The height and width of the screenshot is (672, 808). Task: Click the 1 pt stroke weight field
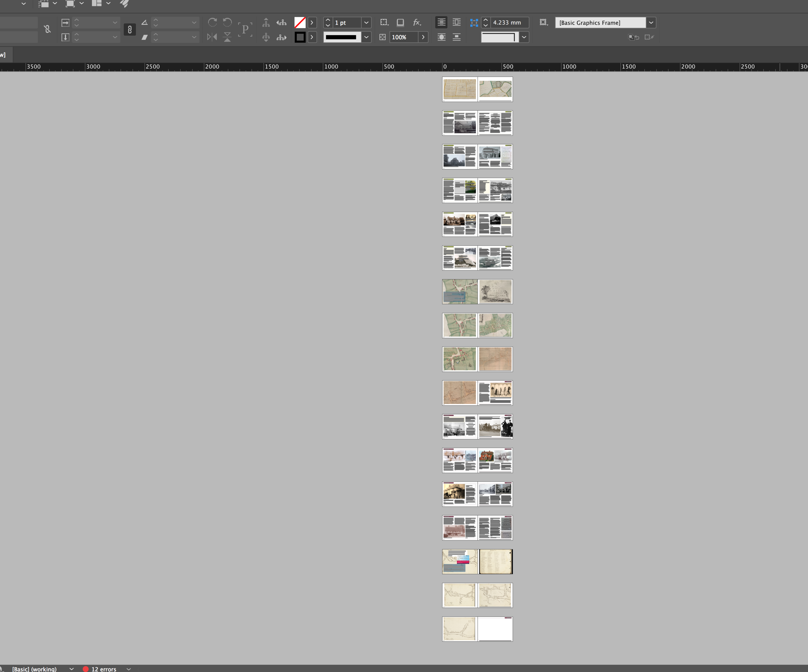(347, 23)
